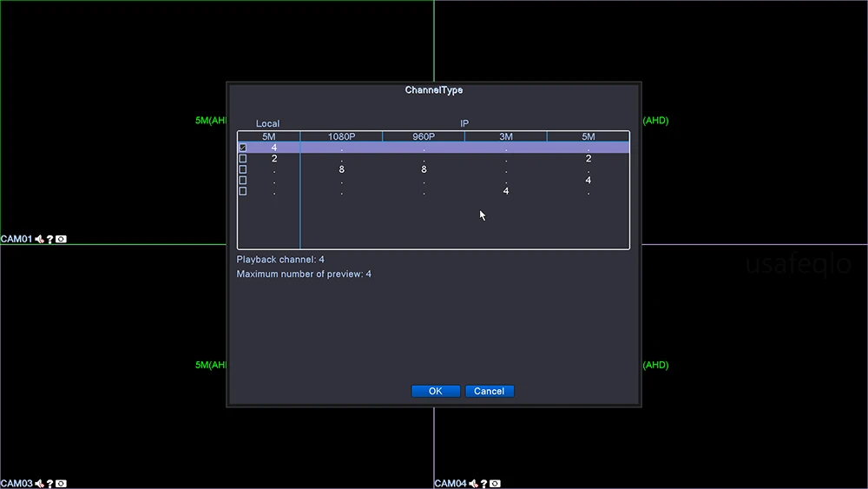Screen dimensions: 868x489
Task: Check the third row checkbox with 8 channels 1080P
Action: tap(242, 169)
